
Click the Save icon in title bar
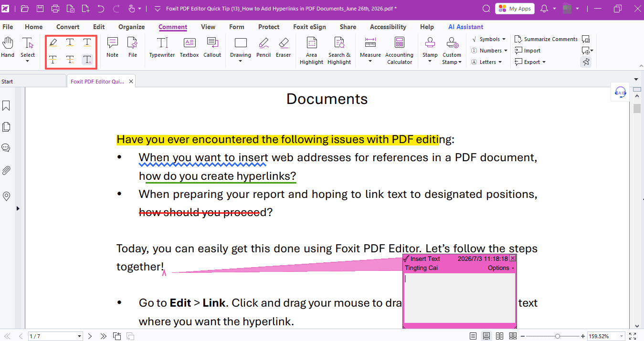click(40, 9)
